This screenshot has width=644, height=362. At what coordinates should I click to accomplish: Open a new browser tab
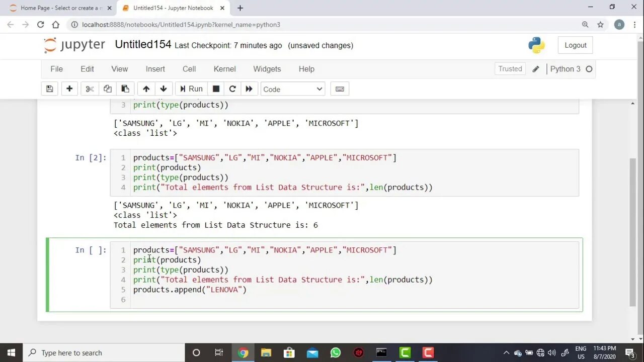pyautogui.click(x=240, y=8)
